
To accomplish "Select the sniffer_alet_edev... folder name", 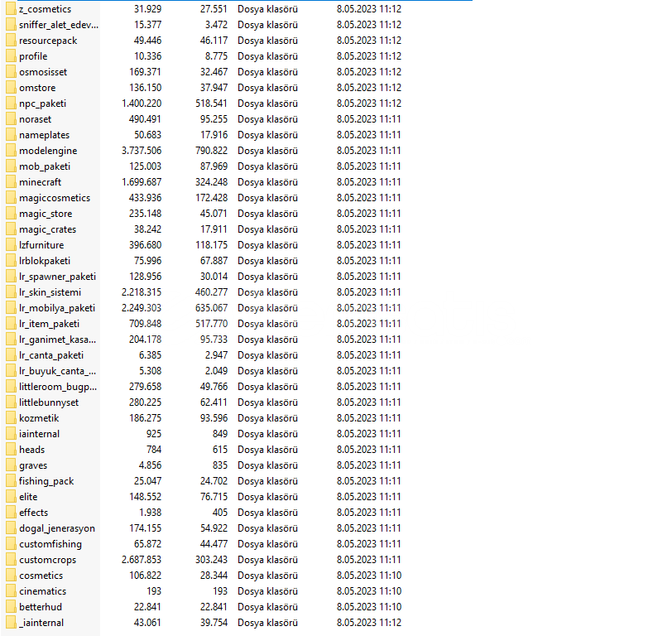I will point(59,25).
